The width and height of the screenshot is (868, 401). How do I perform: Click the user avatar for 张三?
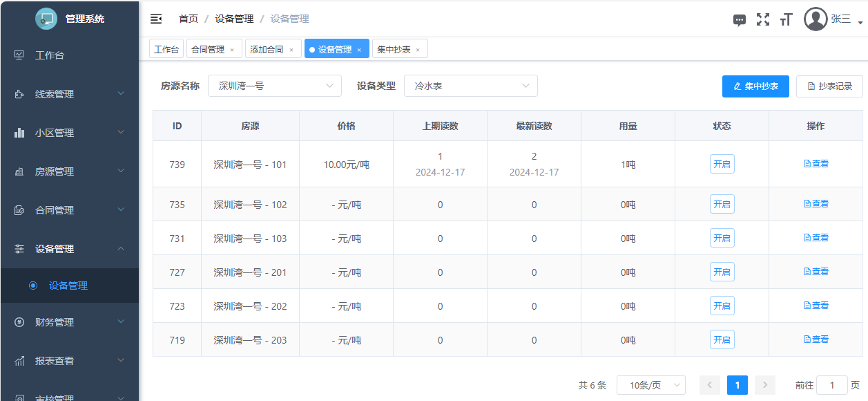click(816, 19)
